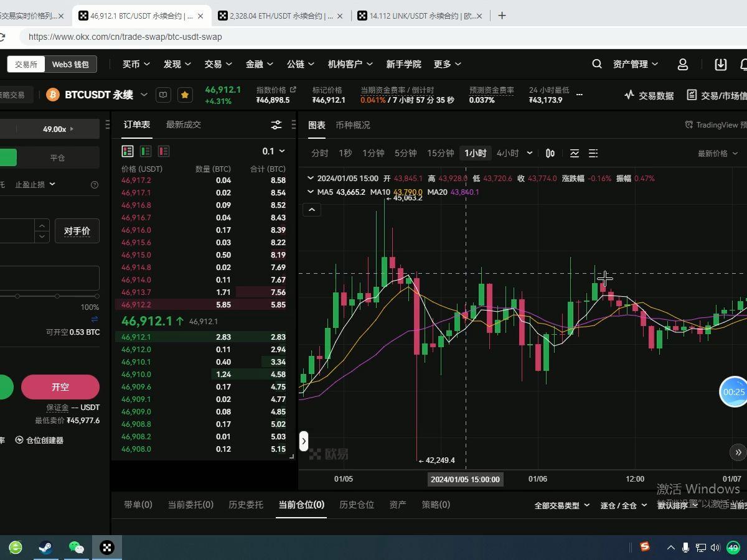This screenshot has height=560, width=747.
Task: Open 交易数据 trading data
Action: [x=649, y=95]
